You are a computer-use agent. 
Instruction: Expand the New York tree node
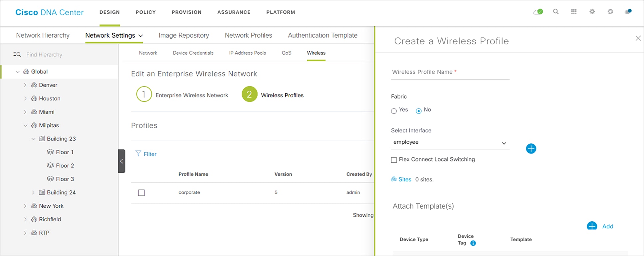pyautogui.click(x=25, y=206)
